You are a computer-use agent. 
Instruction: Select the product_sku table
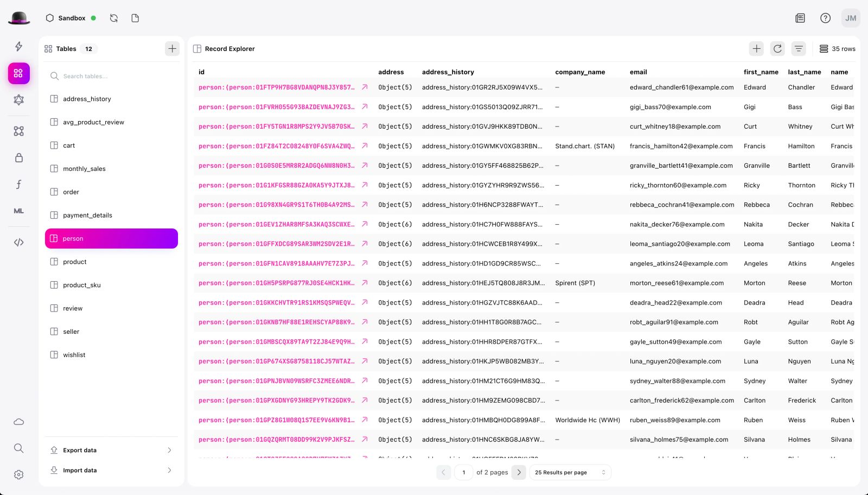click(82, 285)
